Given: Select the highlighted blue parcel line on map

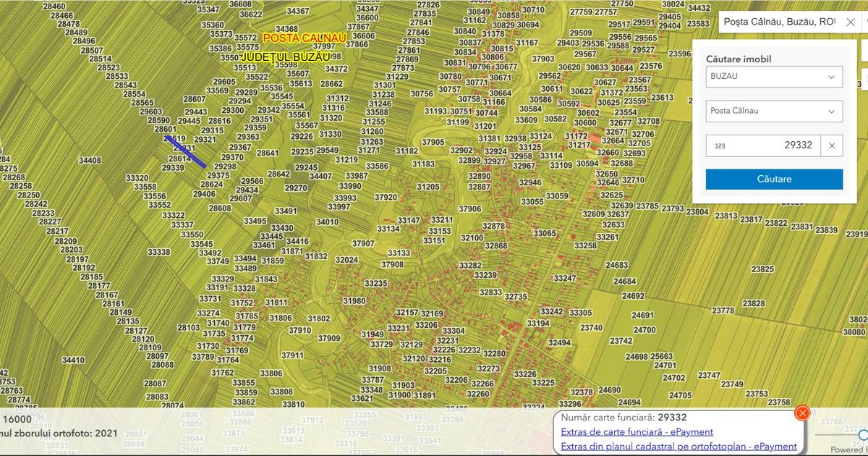Looking at the screenshot, I should click(185, 151).
